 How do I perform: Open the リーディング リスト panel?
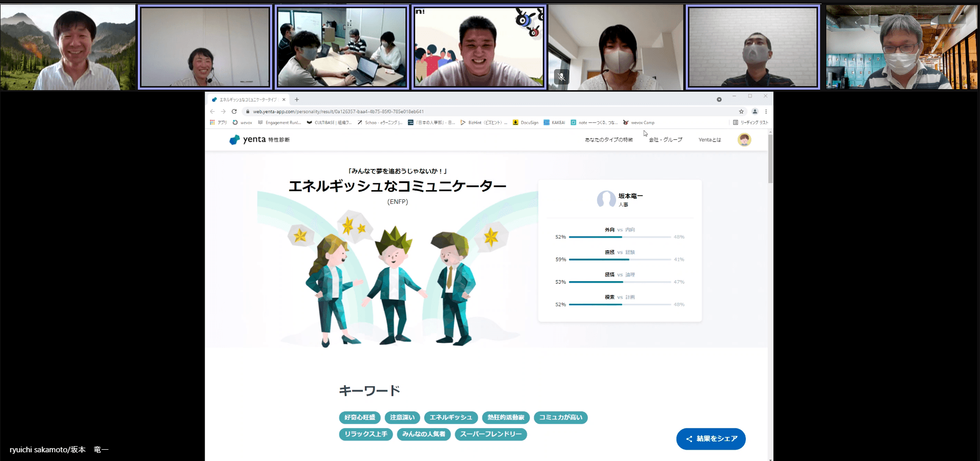(x=750, y=122)
